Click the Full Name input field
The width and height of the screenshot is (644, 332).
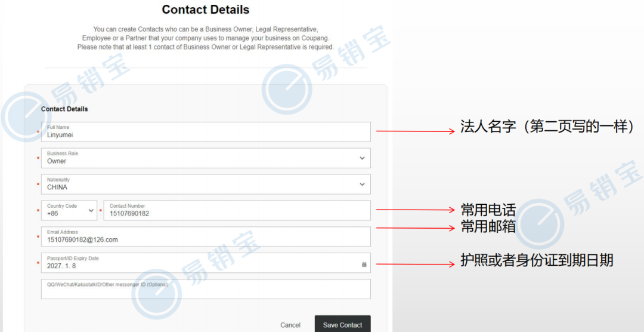point(206,131)
